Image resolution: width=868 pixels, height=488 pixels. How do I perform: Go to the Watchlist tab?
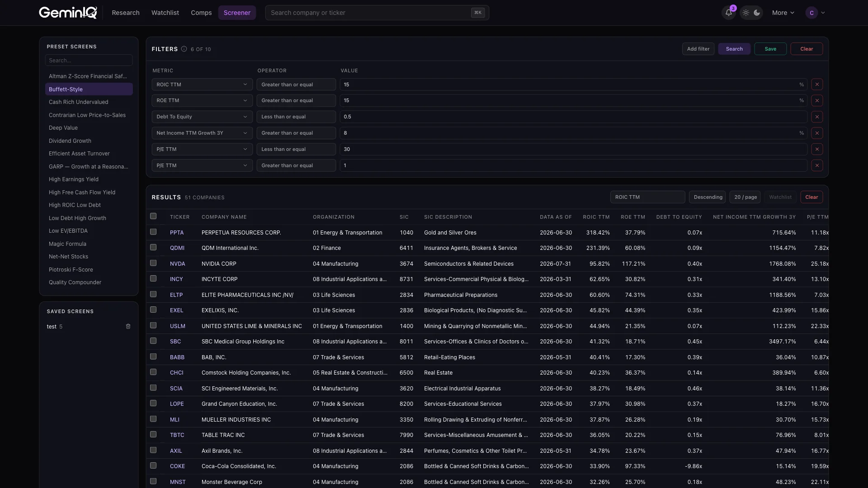[x=165, y=13]
